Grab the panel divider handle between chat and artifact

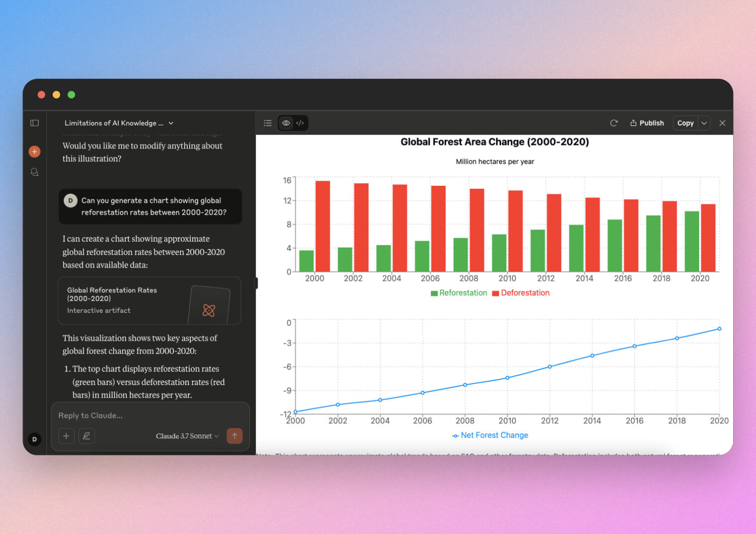256,283
